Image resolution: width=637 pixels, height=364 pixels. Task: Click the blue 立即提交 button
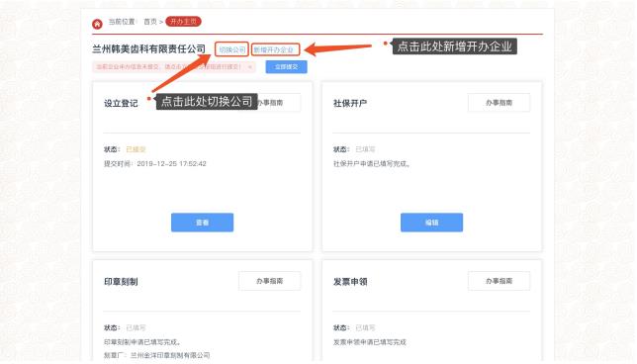287,66
